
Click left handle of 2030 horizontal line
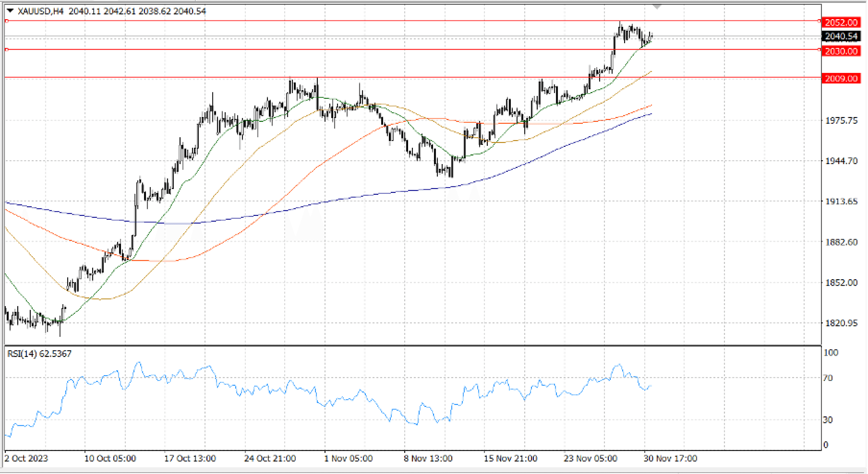coord(6,50)
